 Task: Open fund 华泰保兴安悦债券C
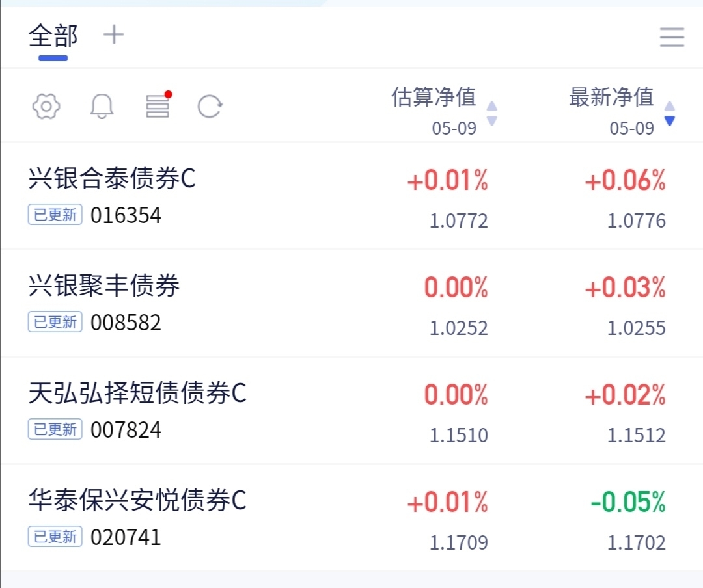coord(137,500)
